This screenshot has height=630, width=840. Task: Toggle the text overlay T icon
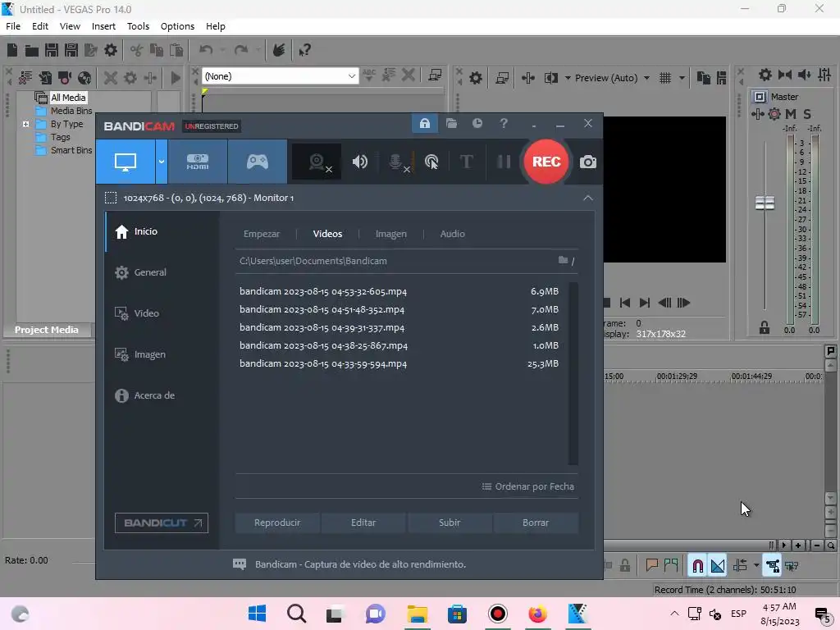(467, 162)
